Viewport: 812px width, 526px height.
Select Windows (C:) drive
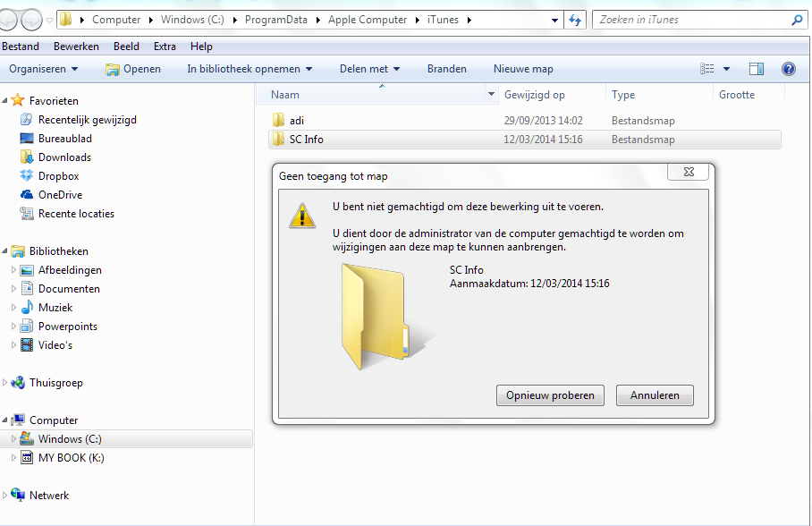point(70,439)
